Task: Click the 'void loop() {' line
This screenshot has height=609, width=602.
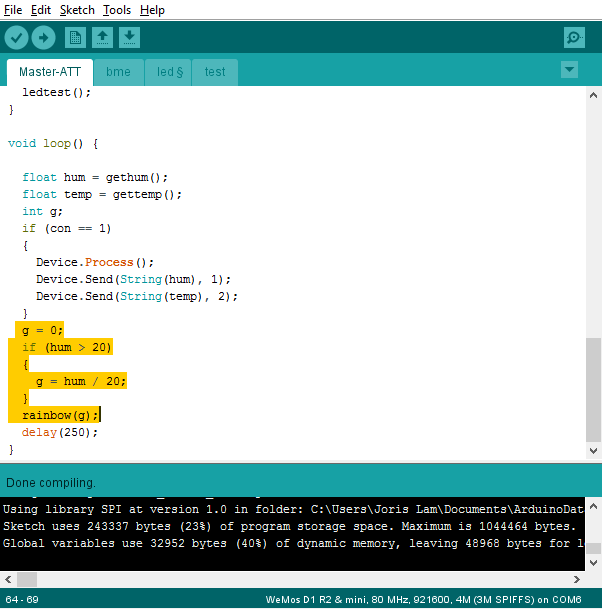Action: 53,143
